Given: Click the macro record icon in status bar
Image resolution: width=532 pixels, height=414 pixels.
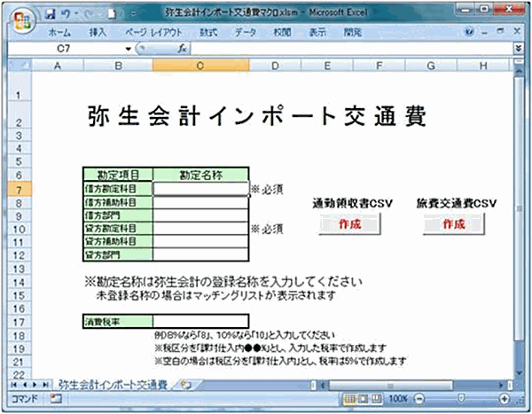Looking at the screenshot, I should coord(56,399).
